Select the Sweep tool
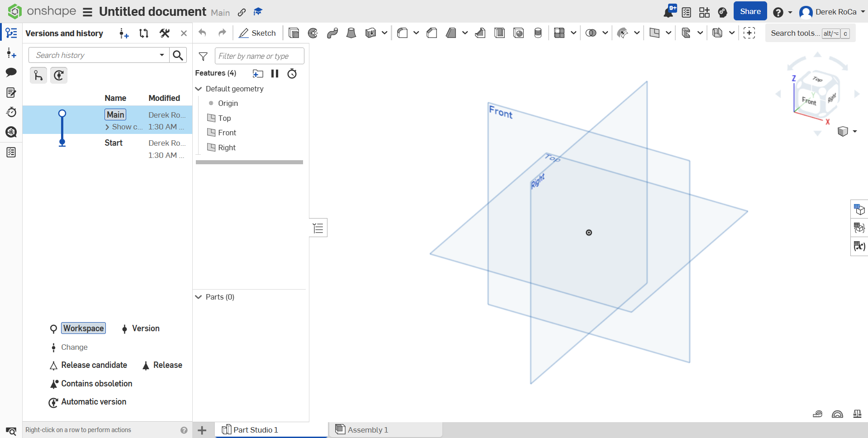The height and width of the screenshot is (438, 868). click(x=332, y=33)
